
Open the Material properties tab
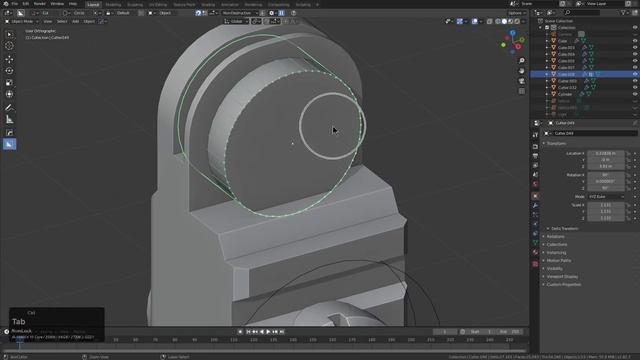[x=535, y=253]
